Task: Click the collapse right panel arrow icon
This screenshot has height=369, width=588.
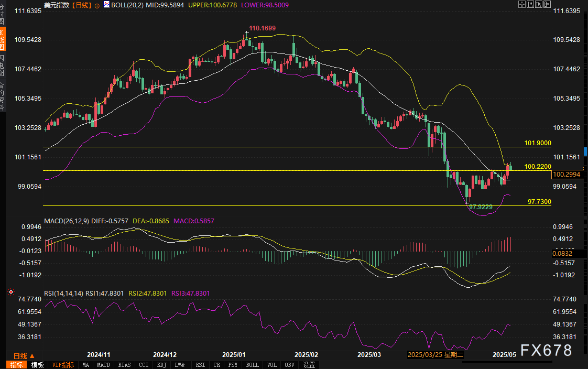Action: (548, 4)
